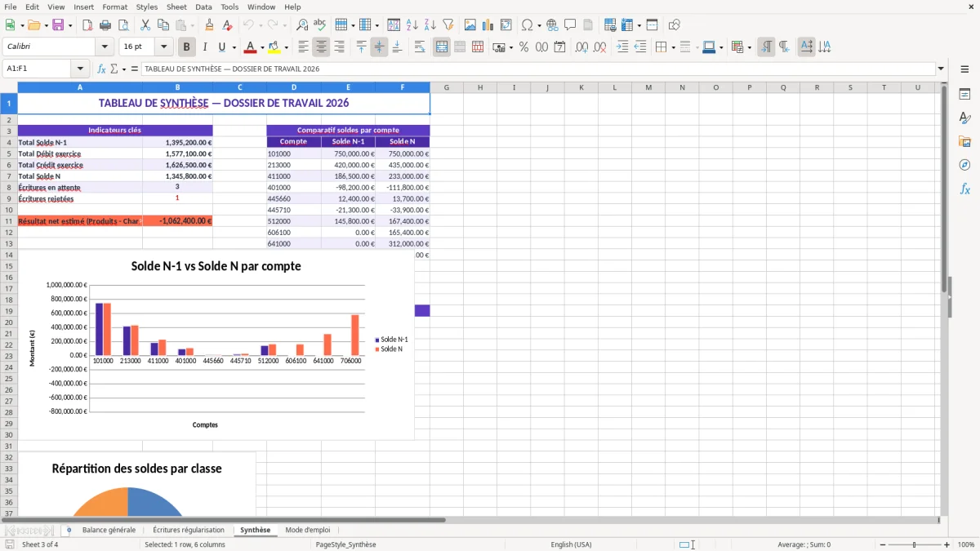Viewport: 980px width, 551px height.
Task: Open the Conditional Formatting dropdown arrow
Action: [750, 47]
